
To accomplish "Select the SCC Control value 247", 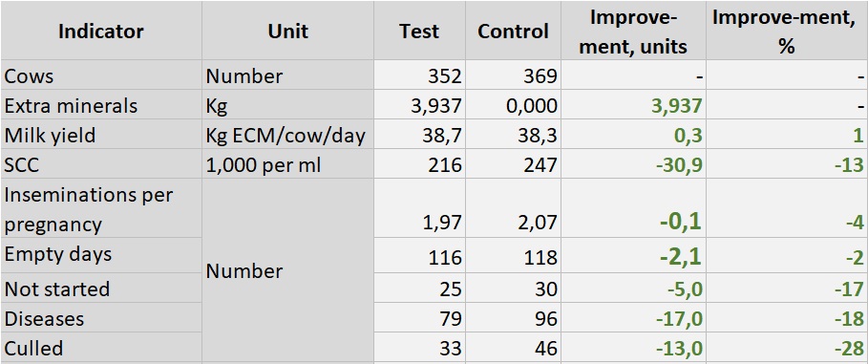I will click(513, 164).
